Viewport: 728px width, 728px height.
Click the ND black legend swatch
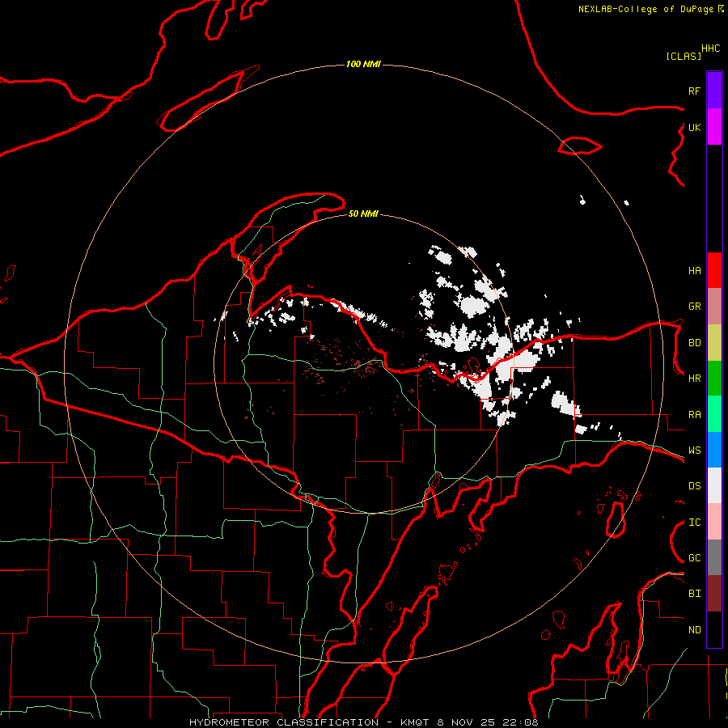click(x=714, y=629)
